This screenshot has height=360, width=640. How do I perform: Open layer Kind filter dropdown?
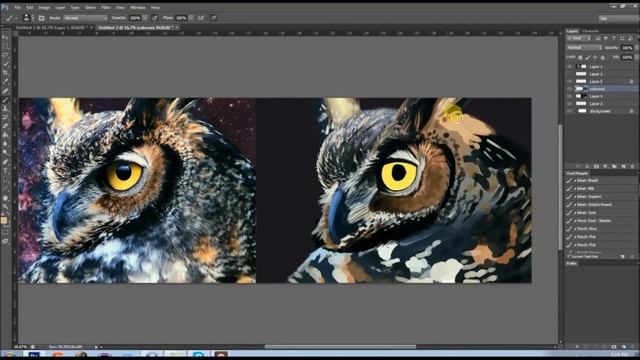(x=579, y=38)
